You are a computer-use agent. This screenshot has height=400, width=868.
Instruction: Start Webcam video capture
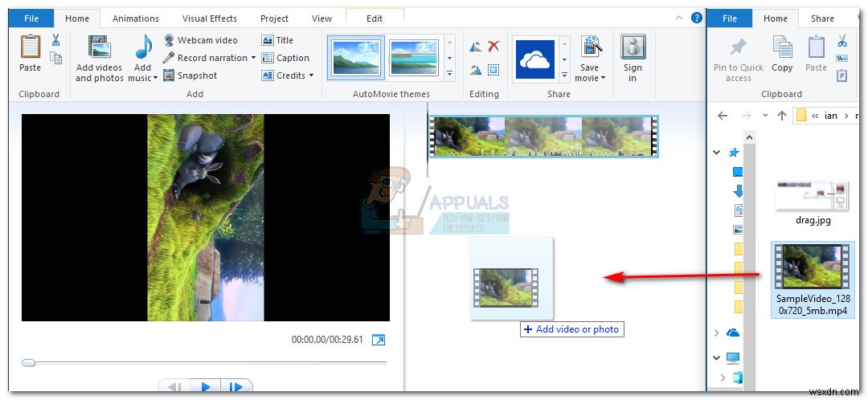click(x=201, y=40)
